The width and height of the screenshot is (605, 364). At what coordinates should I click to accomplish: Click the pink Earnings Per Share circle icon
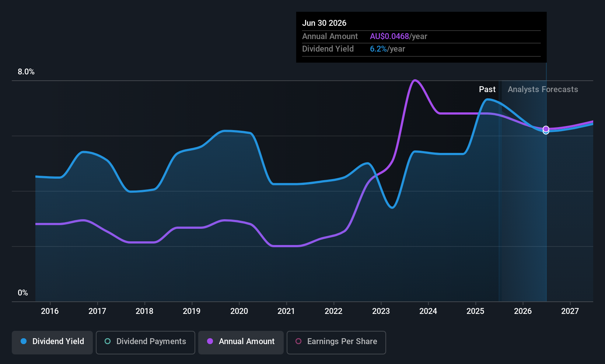(298, 341)
